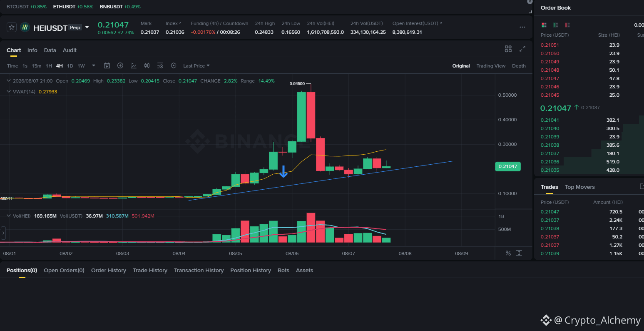
Task: Click the add indicator plus-circle icon
Action: pyautogui.click(x=120, y=65)
